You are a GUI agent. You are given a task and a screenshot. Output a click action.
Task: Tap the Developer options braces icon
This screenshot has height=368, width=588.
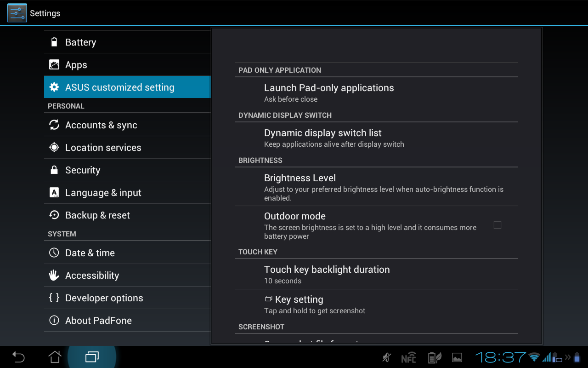tap(54, 298)
